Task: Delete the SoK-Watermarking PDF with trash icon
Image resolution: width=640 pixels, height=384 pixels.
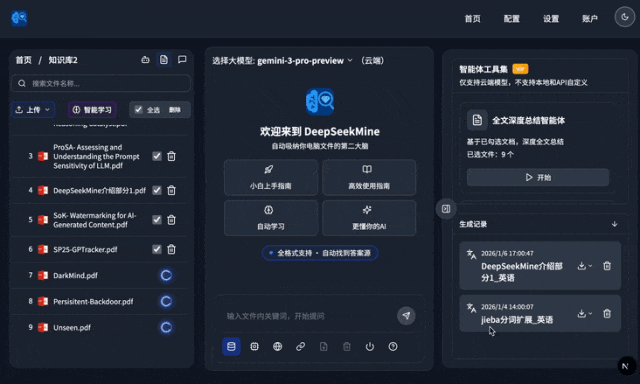Action: [171, 220]
